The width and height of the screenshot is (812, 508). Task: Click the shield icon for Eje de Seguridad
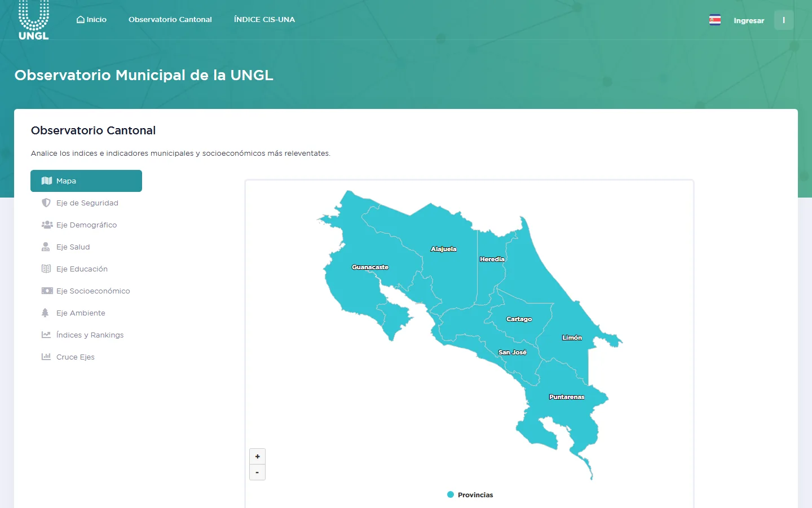click(46, 203)
